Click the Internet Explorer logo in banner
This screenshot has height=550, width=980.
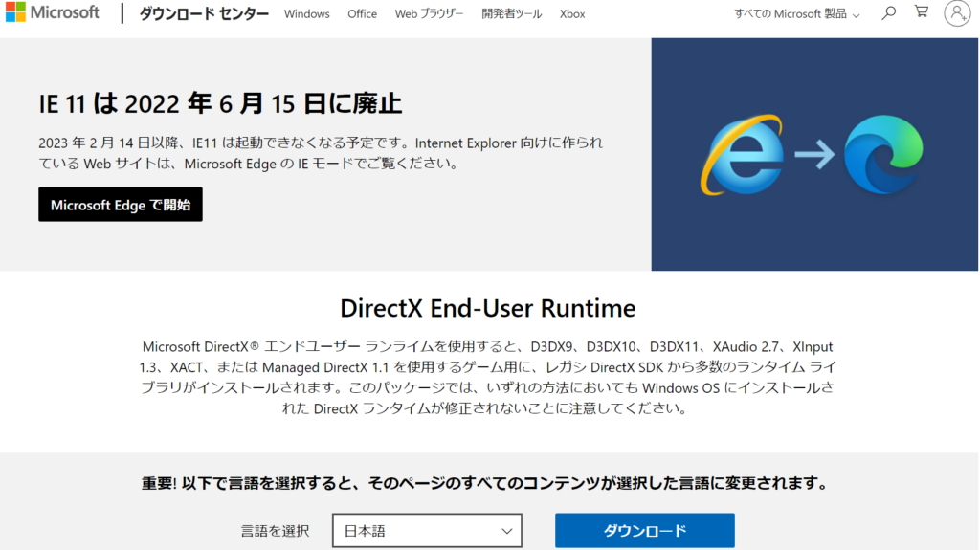tap(742, 154)
